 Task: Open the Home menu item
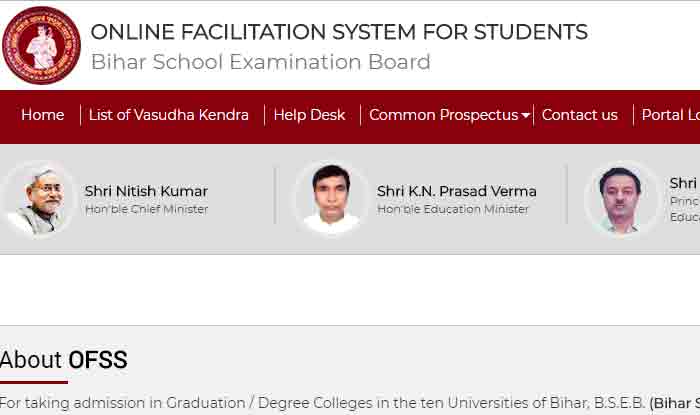point(42,115)
